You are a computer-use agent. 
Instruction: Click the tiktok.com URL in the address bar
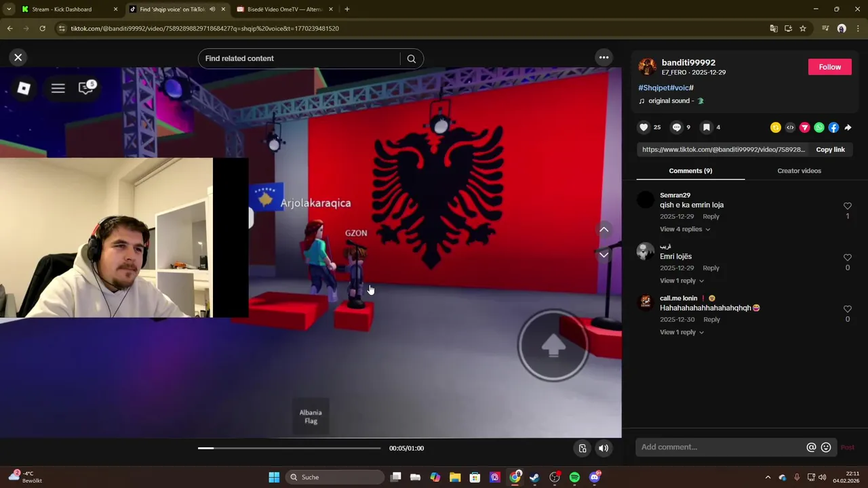point(205,28)
